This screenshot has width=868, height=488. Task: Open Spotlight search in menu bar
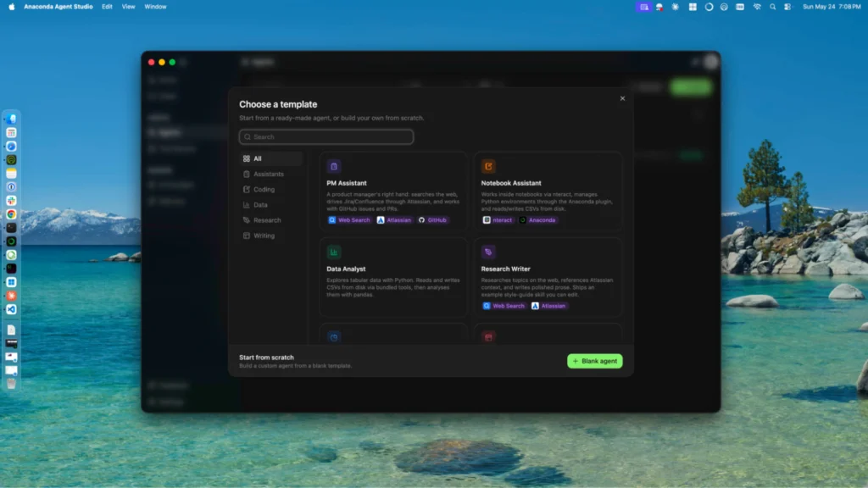click(x=773, y=7)
